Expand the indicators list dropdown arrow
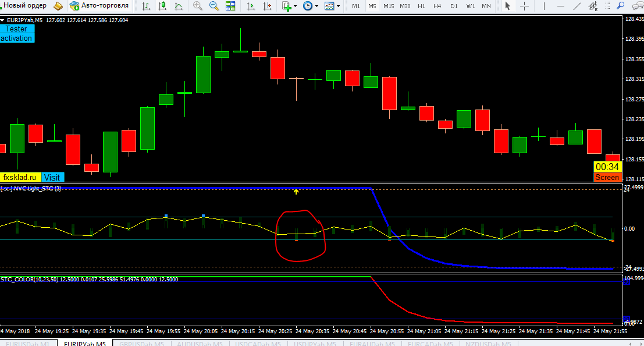 point(296,6)
